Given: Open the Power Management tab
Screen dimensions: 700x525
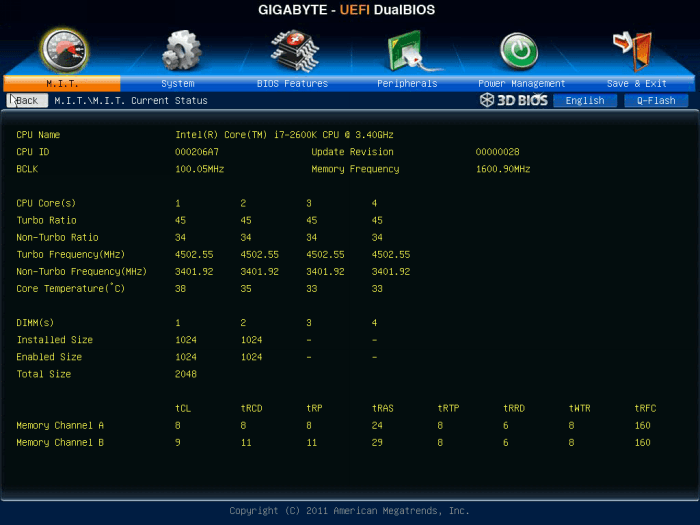Looking at the screenshot, I should click(x=521, y=83).
